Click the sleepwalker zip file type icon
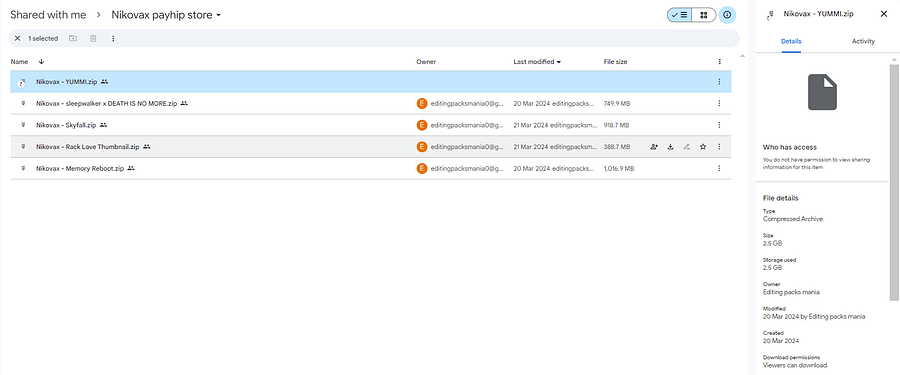The height and width of the screenshot is (375, 900). 23,103
